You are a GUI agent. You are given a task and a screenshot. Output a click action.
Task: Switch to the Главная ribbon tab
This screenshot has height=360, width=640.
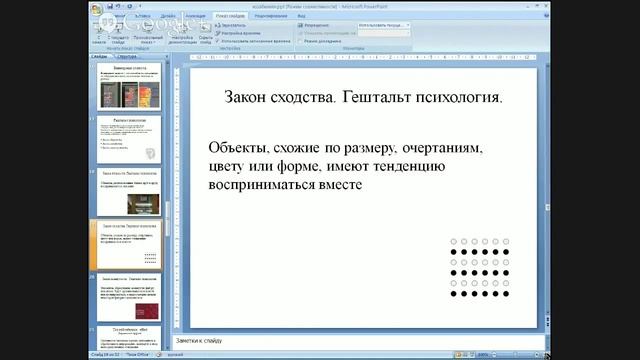[118, 16]
